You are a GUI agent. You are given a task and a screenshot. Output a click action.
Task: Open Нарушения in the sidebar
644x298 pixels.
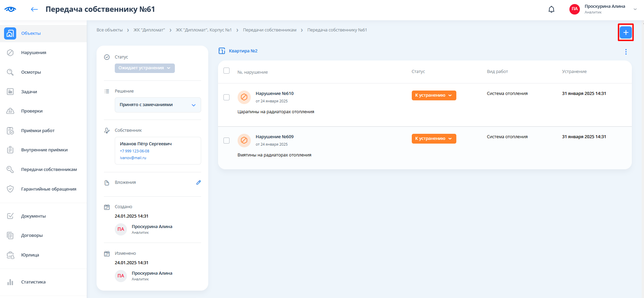click(33, 53)
